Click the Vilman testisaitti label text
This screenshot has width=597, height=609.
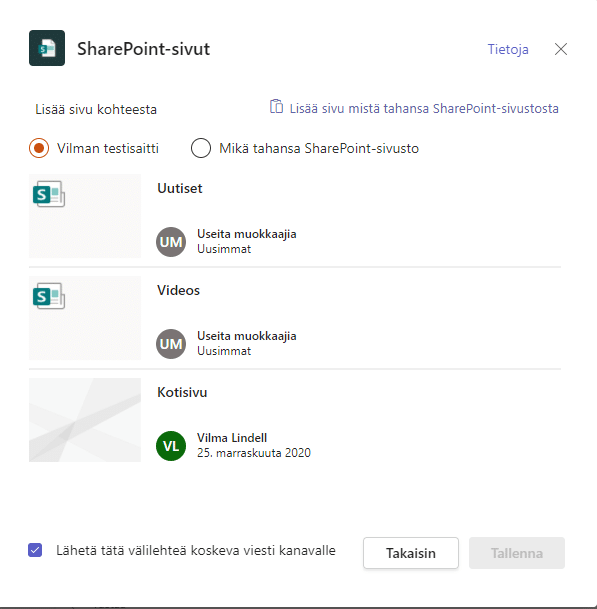108,148
